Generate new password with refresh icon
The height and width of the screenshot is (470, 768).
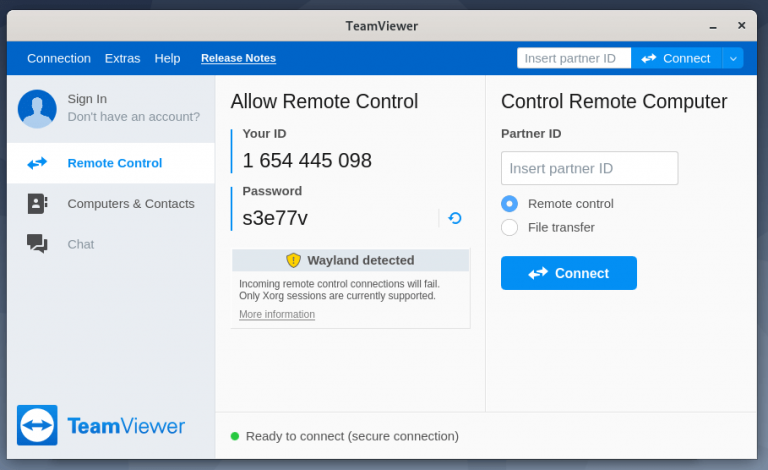[455, 218]
